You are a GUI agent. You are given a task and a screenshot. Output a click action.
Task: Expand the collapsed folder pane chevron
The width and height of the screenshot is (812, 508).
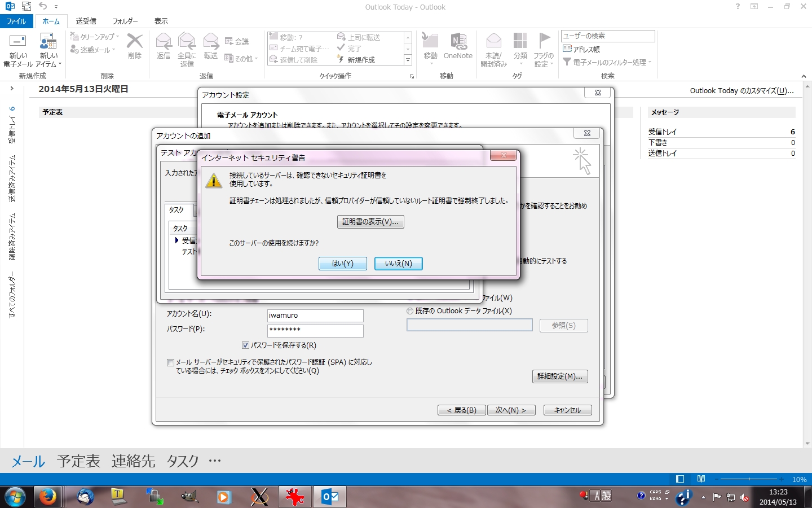tap(11, 88)
